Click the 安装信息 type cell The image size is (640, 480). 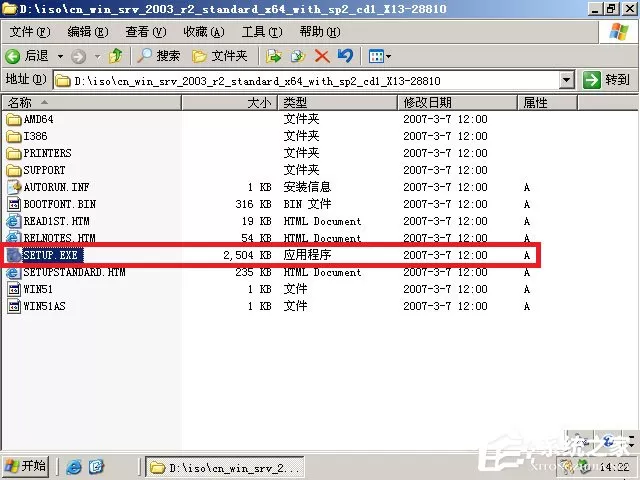click(x=307, y=187)
